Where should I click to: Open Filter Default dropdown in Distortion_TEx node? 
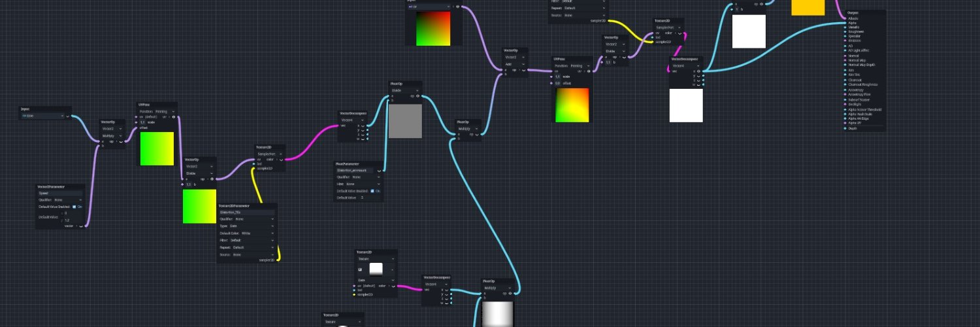pos(252,240)
